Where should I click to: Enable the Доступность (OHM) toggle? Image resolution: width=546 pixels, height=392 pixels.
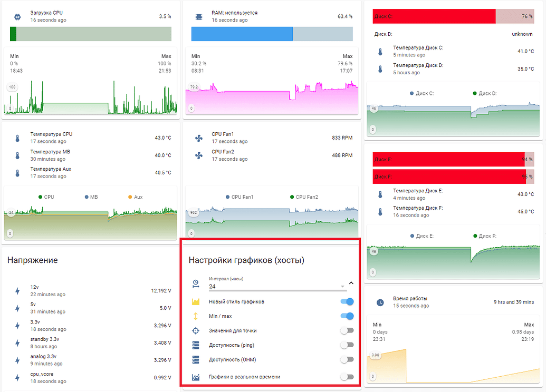347,359
